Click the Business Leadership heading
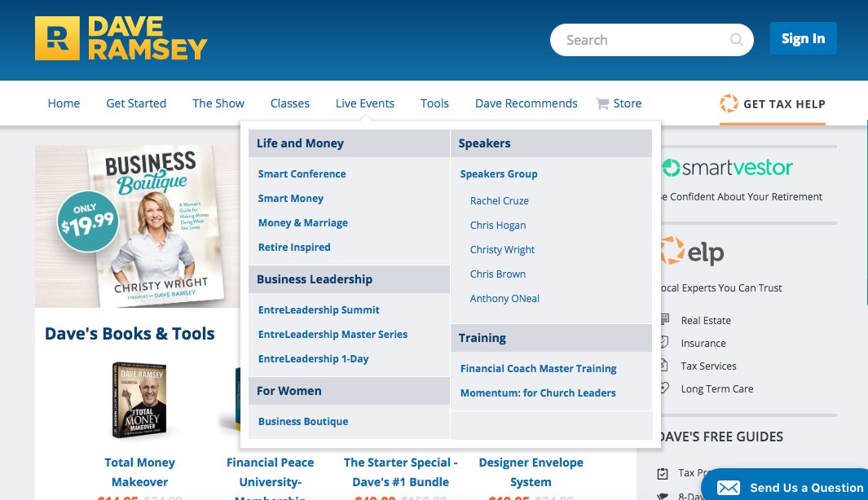Viewport: 868px width, 500px height. pyautogui.click(x=315, y=279)
